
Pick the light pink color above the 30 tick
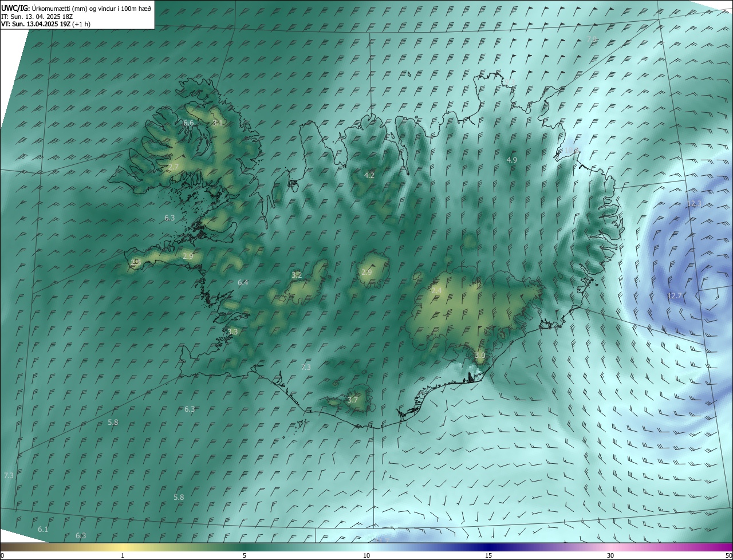(x=610, y=547)
